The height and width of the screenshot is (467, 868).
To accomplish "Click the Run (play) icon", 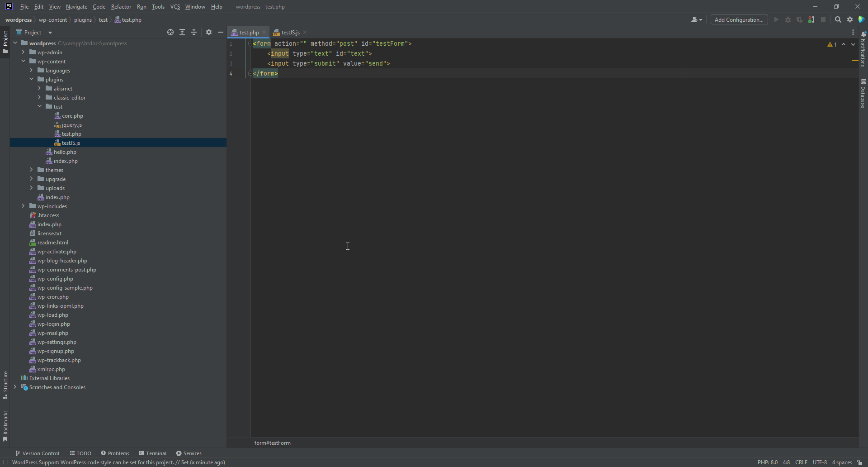I will pos(776,19).
